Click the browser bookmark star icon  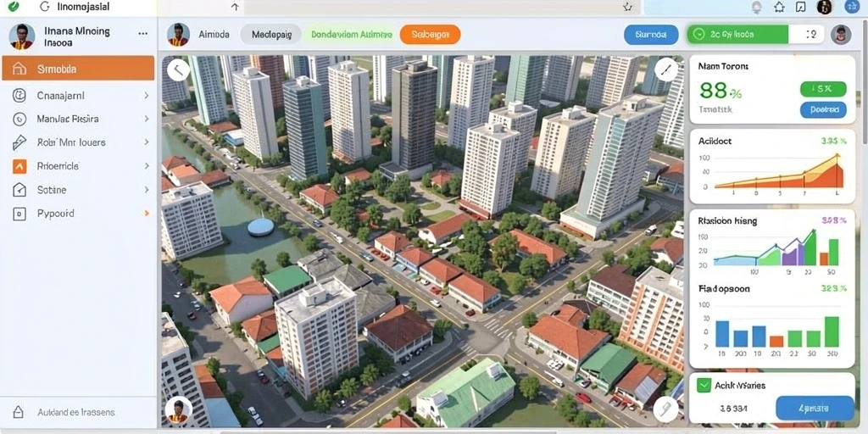(627, 7)
